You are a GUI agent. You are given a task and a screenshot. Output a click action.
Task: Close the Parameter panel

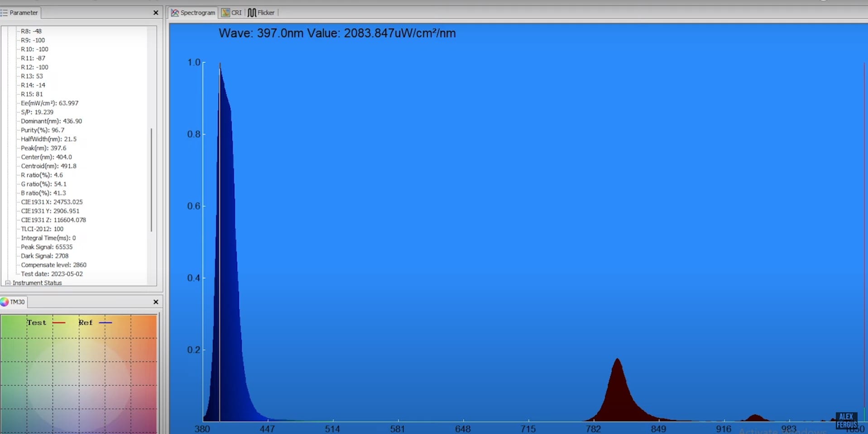tap(156, 13)
